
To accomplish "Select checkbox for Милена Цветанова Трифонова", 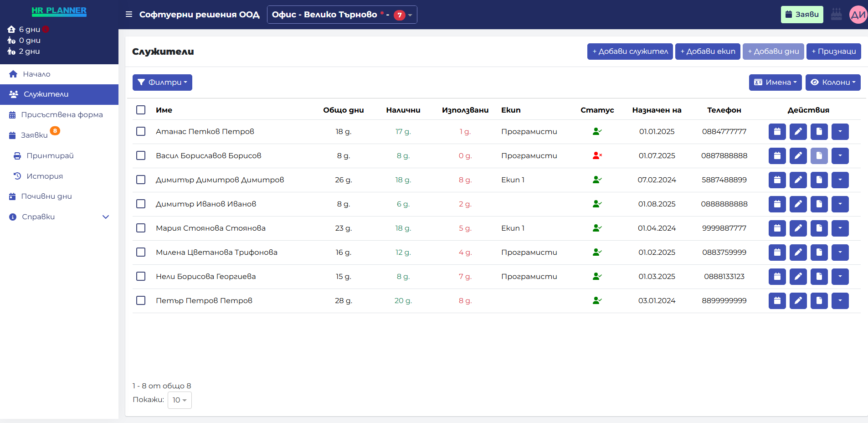I will (141, 253).
